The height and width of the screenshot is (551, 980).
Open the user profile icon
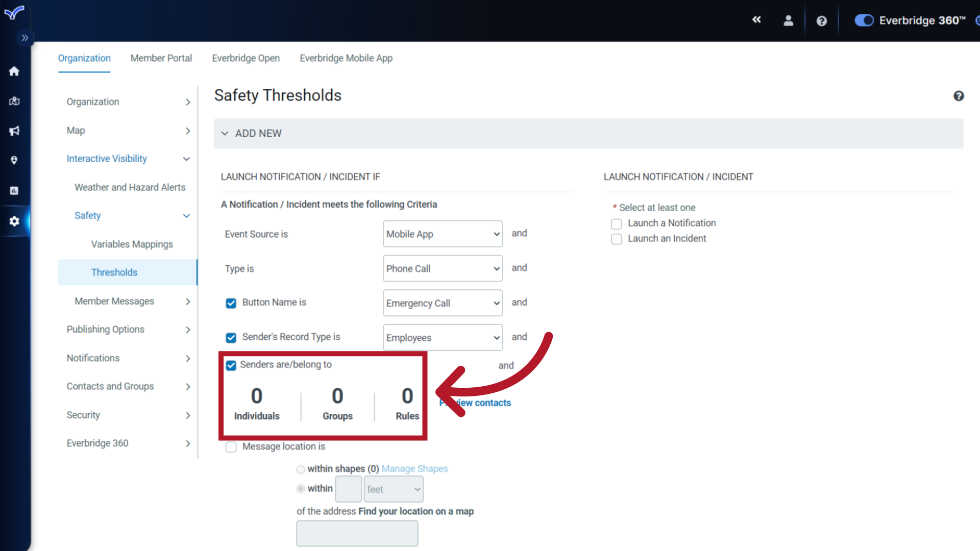point(789,20)
